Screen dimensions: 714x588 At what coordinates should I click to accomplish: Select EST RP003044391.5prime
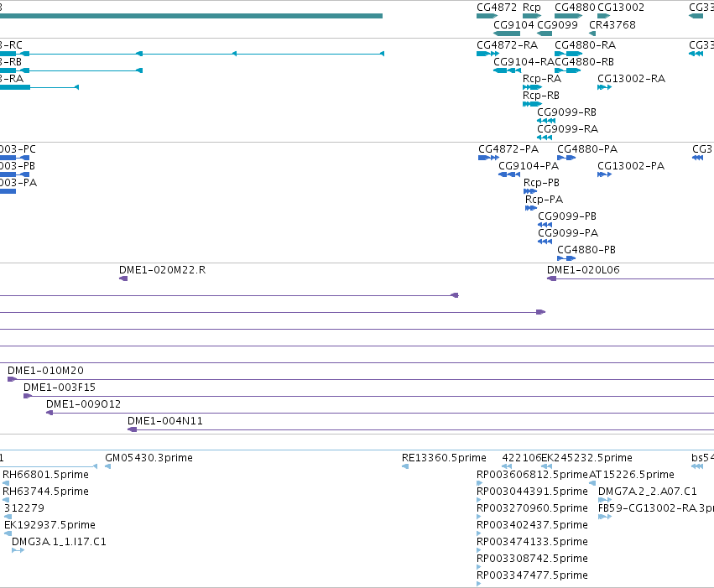point(532,492)
